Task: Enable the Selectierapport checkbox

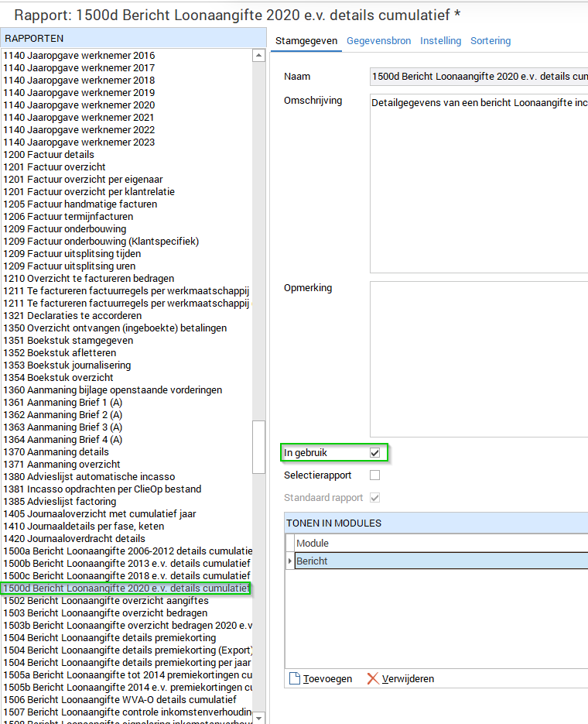Action: click(374, 475)
